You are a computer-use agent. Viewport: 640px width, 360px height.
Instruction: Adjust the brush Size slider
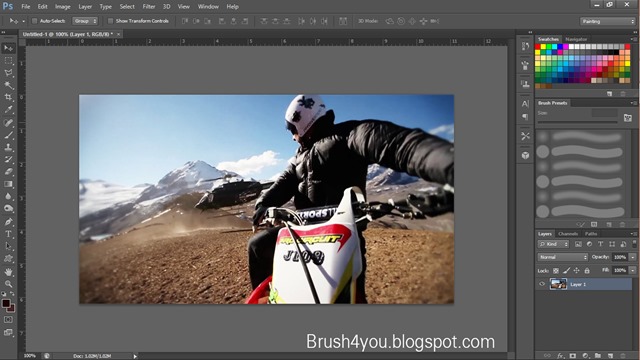[577, 122]
